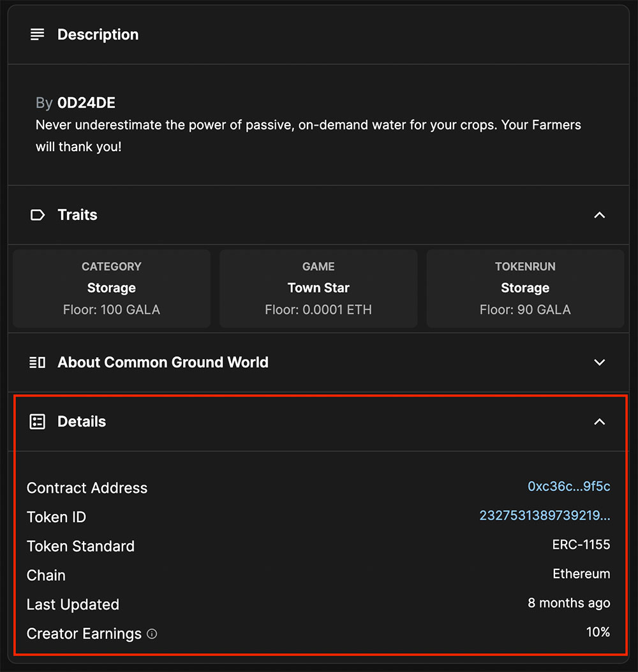The width and height of the screenshot is (638, 672).
Task: Click the About Common Ground World title
Action: coord(163,363)
